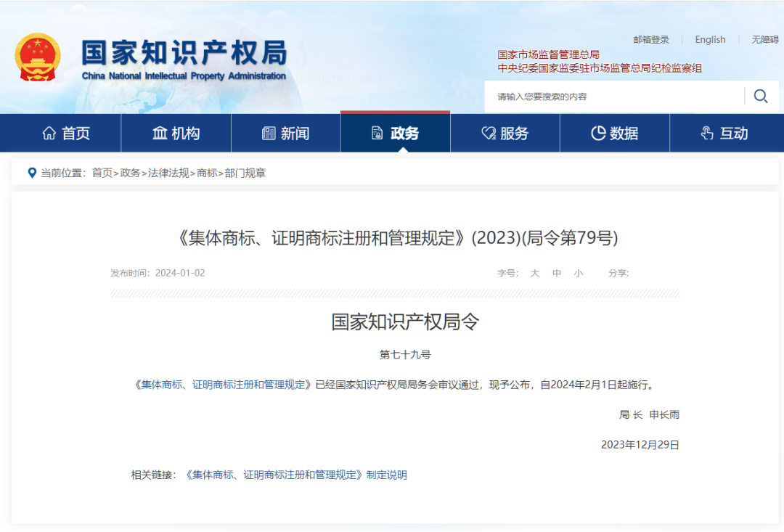Click the CNIPA national emblem logo

pyautogui.click(x=37, y=57)
